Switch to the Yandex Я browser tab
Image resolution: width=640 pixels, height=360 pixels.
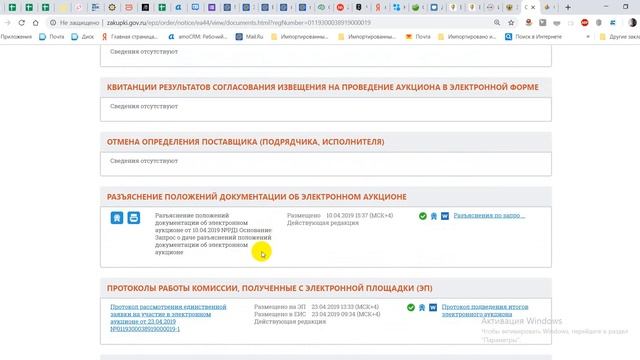(378, 7)
